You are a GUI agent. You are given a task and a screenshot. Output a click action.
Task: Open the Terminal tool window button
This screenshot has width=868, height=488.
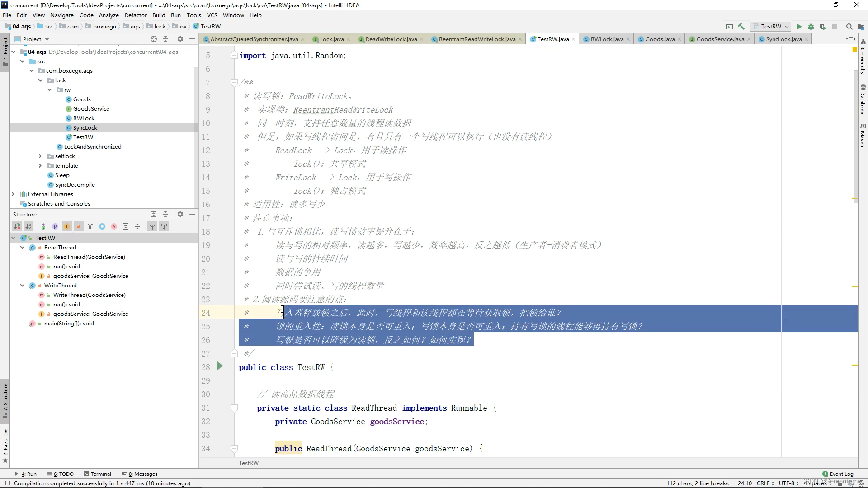(97, 474)
